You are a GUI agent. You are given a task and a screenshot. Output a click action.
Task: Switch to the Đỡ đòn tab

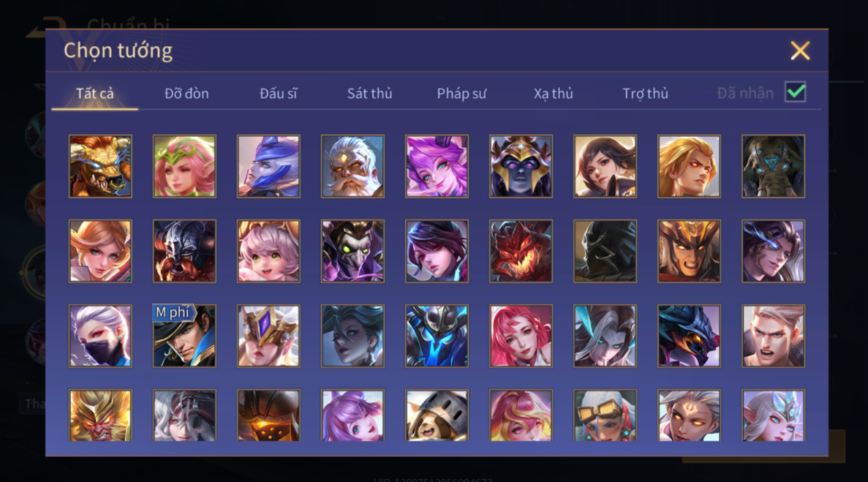(x=186, y=94)
